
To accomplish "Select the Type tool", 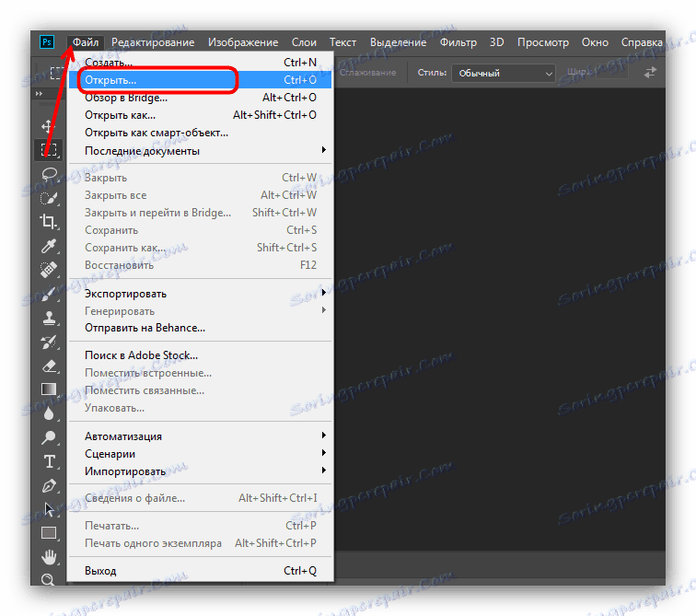I will coord(50,461).
